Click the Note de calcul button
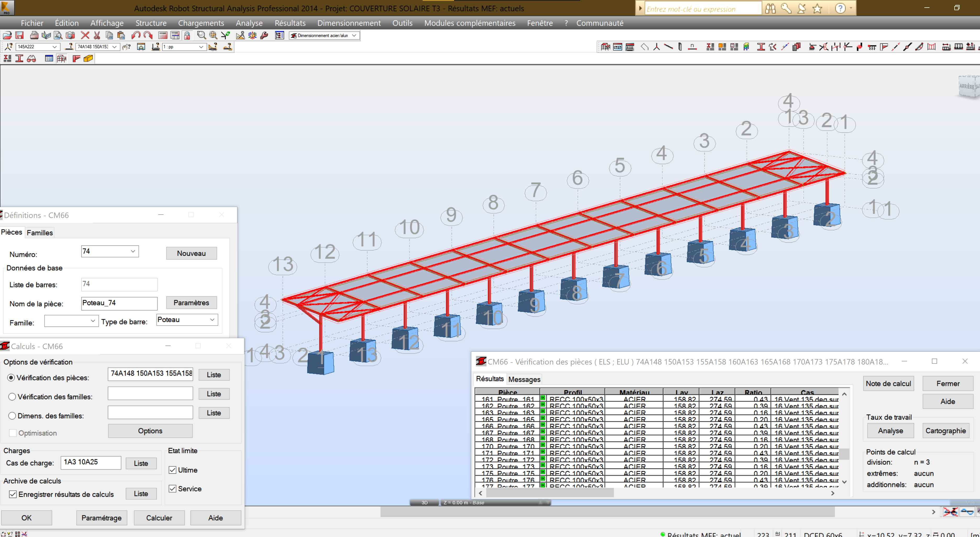The image size is (980, 537). tap(888, 383)
